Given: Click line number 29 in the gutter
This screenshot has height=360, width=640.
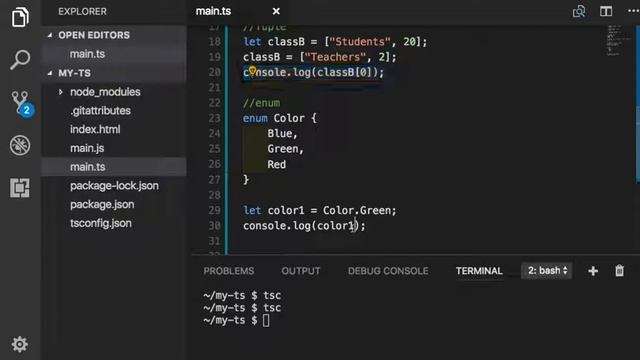Looking at the screenshot, I should (215, 210).
